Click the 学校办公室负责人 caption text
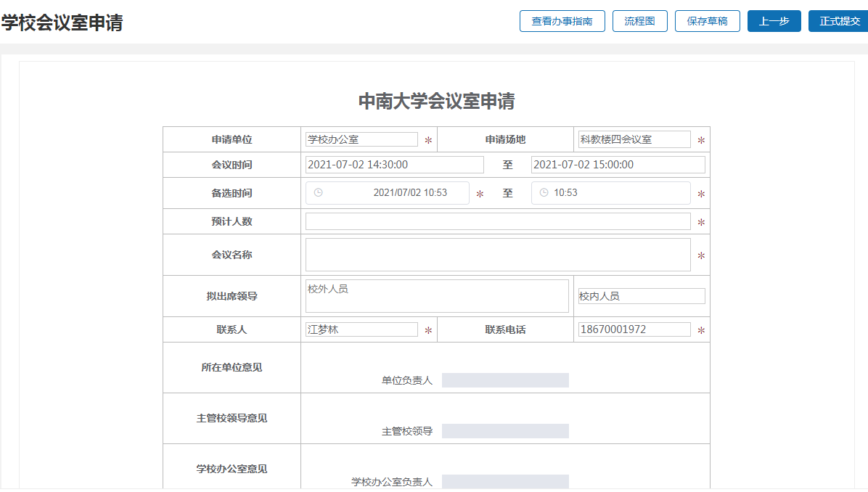 [392, 482]
